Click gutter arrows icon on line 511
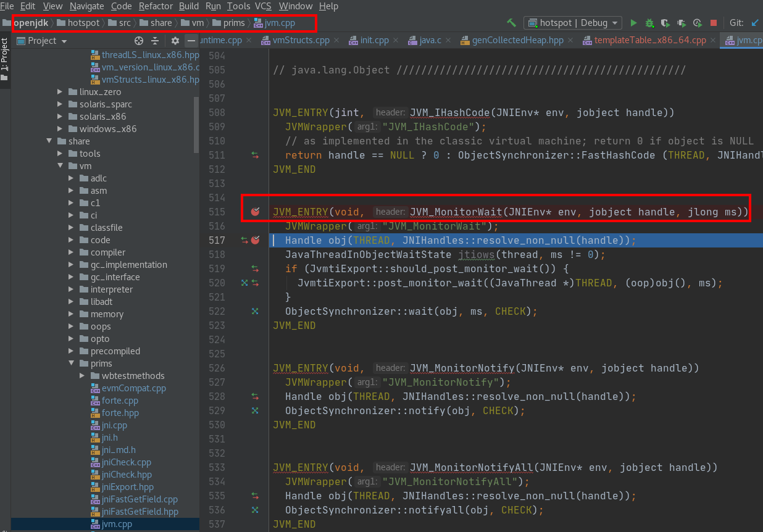The image size is (763, 532). point(255,155)
